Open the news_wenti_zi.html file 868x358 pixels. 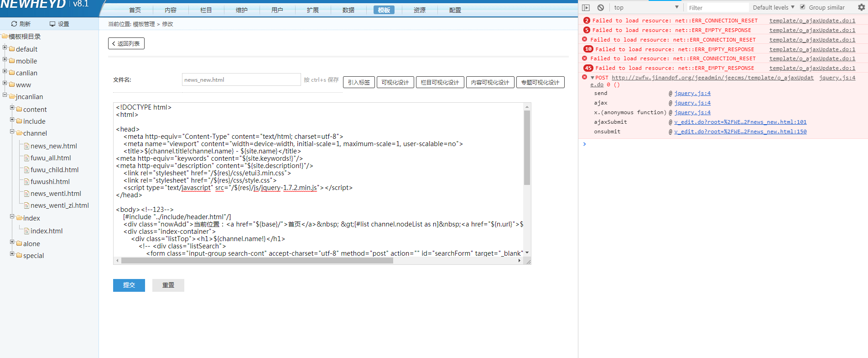pos(60,205)
